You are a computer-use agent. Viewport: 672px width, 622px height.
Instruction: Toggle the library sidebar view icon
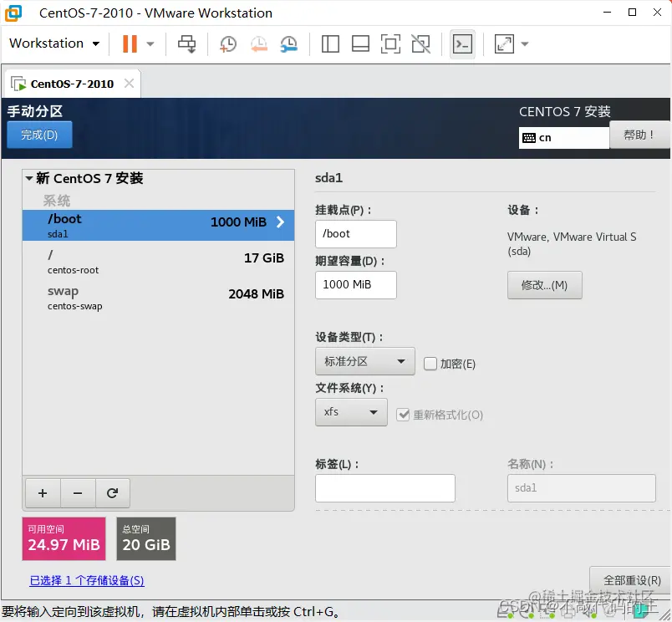pyautogui.click(x=330, y=43)
